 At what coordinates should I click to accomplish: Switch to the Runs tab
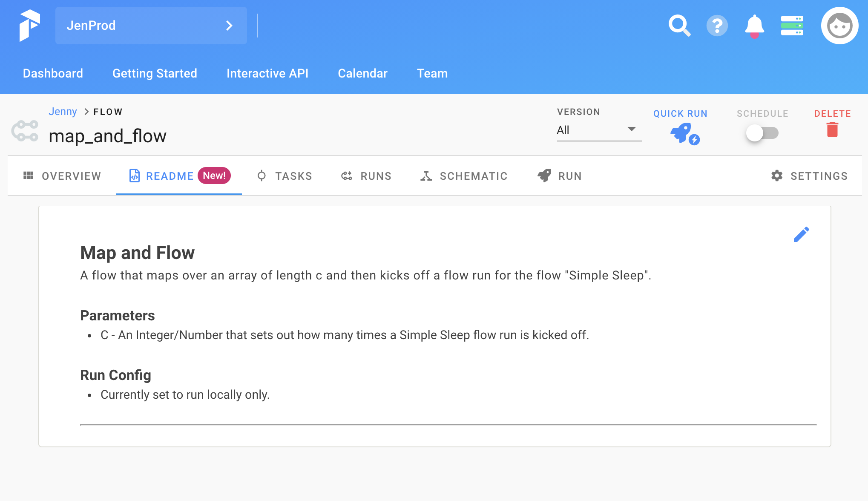click(366, 176)
